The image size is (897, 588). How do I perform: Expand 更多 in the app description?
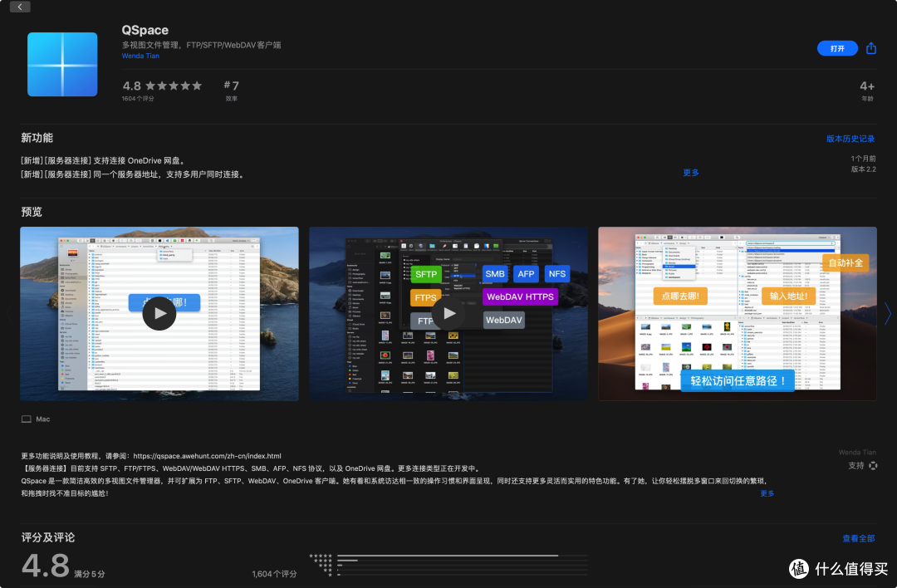pyautogui.click(x=767, y=493)
